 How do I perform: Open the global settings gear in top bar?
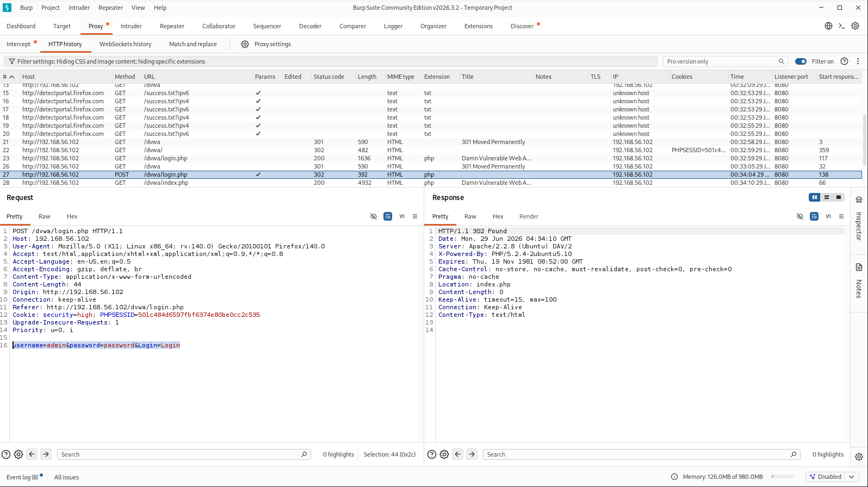(855, 26)
